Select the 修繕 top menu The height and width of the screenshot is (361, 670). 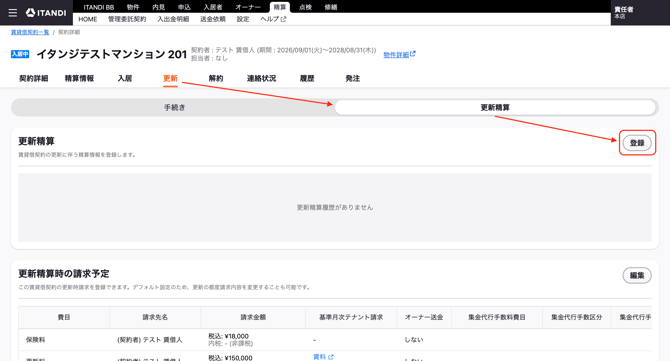(331, 7)
